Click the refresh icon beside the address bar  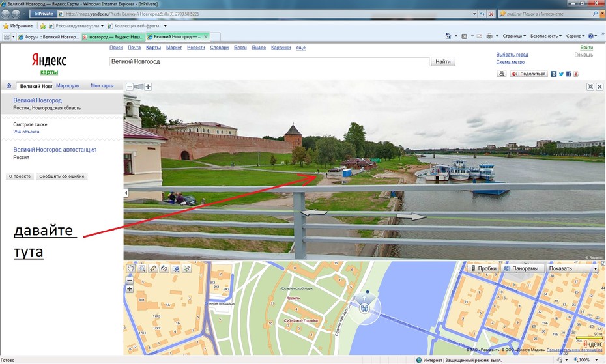point(482,14)
